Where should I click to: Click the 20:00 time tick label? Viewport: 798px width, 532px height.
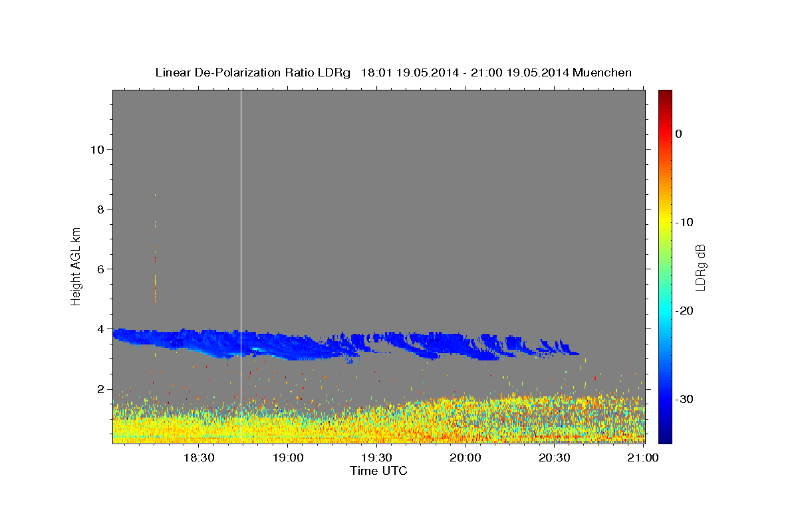(465, 458)
